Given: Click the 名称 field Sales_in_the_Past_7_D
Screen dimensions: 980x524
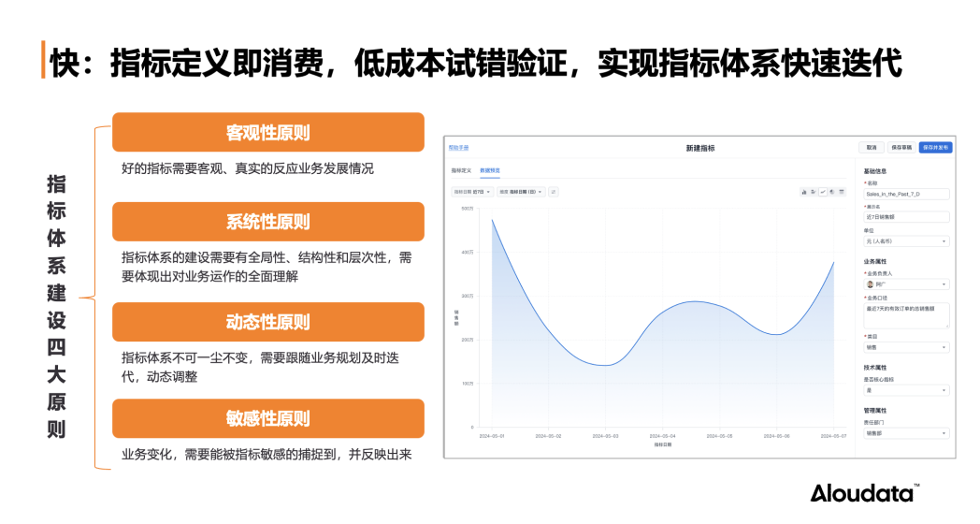Looking at the screenshot, I should [x=906, y=195].
